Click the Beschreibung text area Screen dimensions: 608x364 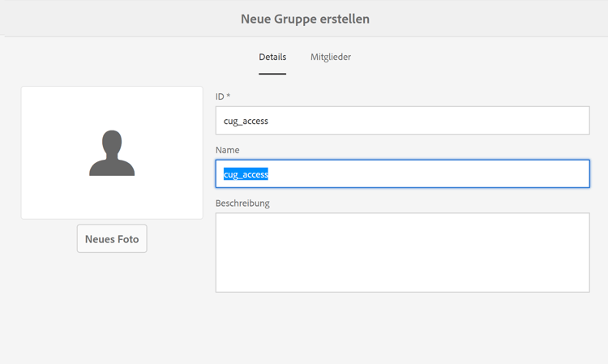[x=402, y=252]
